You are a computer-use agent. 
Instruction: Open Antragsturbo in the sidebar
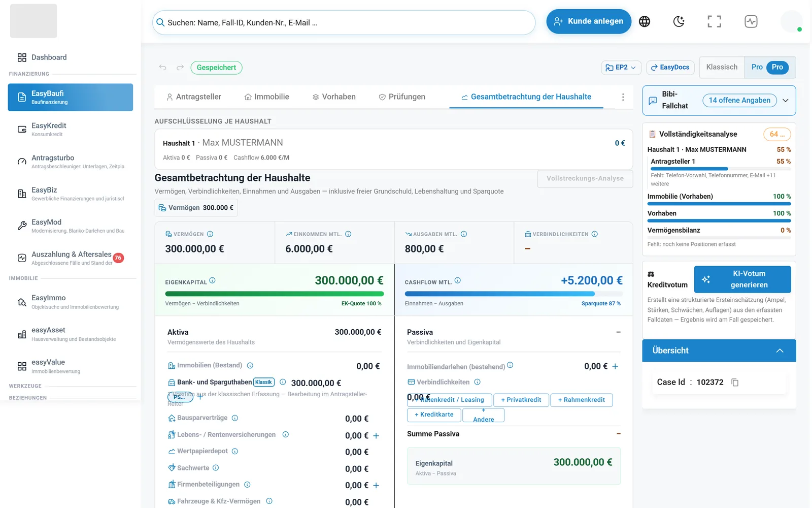pyautogui.click(x=71, y=162)
